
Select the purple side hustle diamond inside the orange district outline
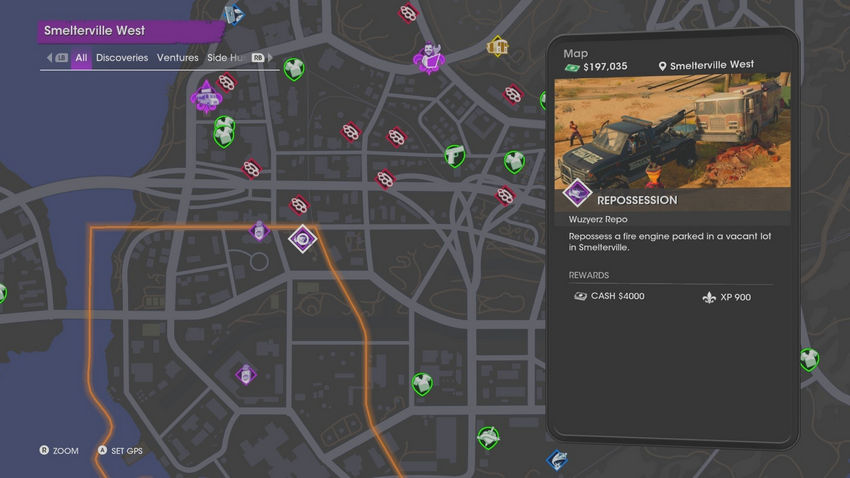[x=246, y=374]
